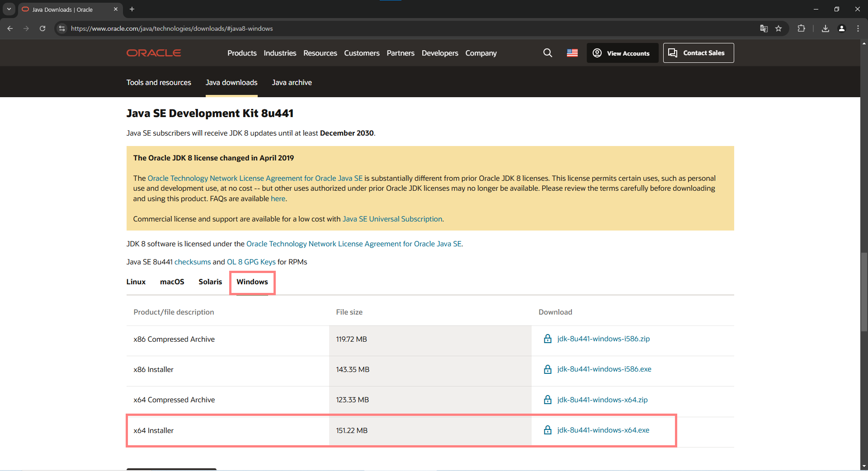The width and height of the screenshot is (868, 471).
Task: Click lock icon beside jdk-8u441-windows-x64.exe
Action: (x=547, y=430)
